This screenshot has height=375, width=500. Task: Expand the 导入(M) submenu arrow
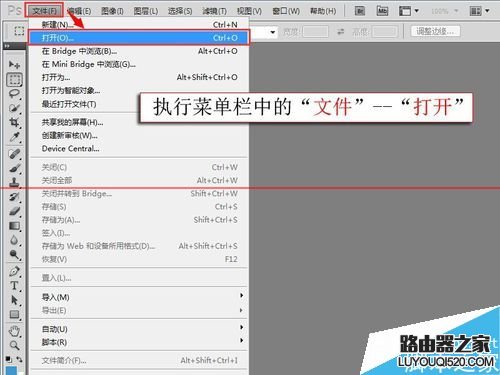(242, 296)
